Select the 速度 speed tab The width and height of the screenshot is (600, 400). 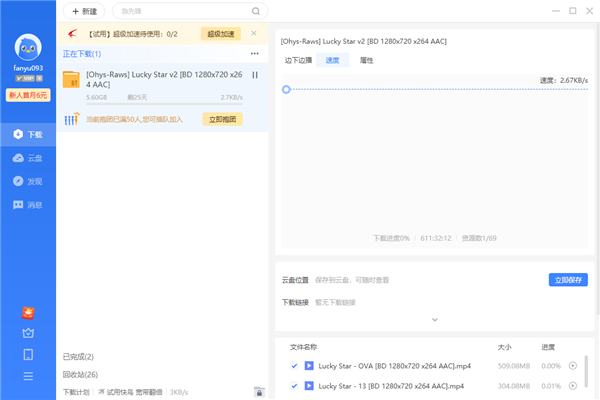(332, 60)
